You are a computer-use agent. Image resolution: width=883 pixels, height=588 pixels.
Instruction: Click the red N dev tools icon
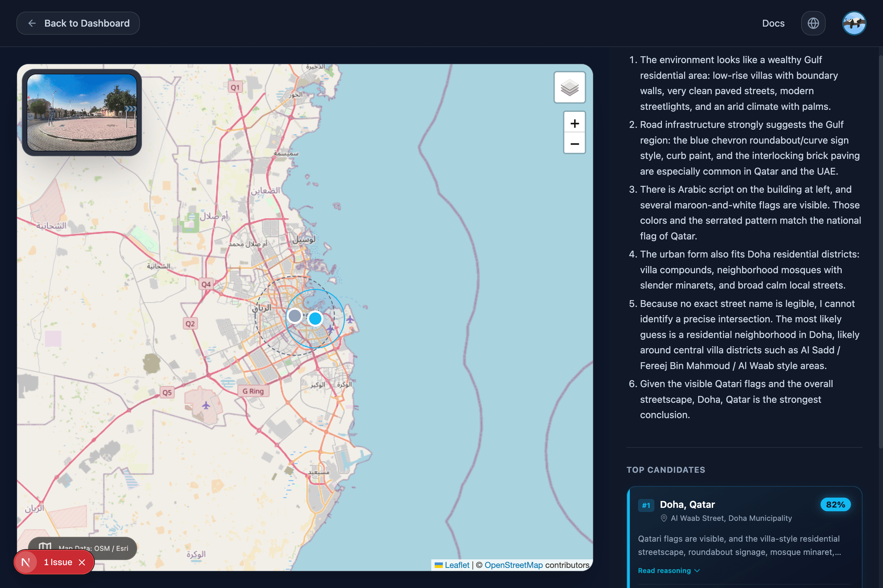click(26, 562)
